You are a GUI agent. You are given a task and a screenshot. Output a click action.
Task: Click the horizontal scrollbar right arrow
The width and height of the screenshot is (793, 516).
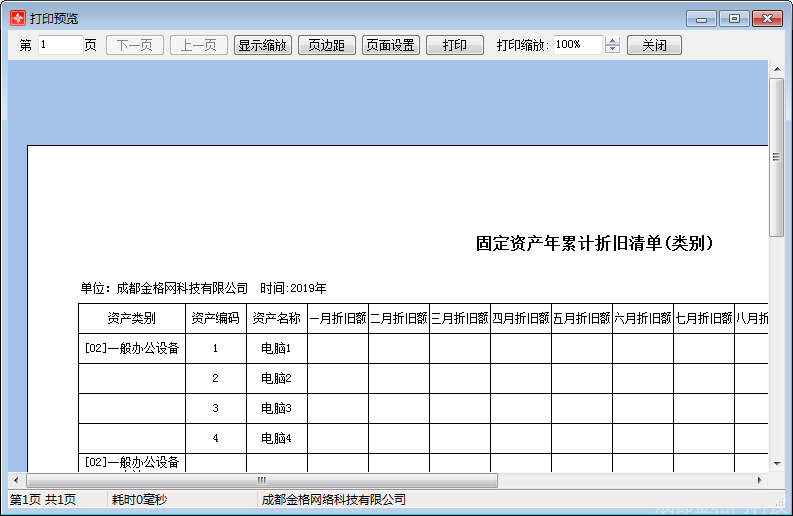pos(760,481)
